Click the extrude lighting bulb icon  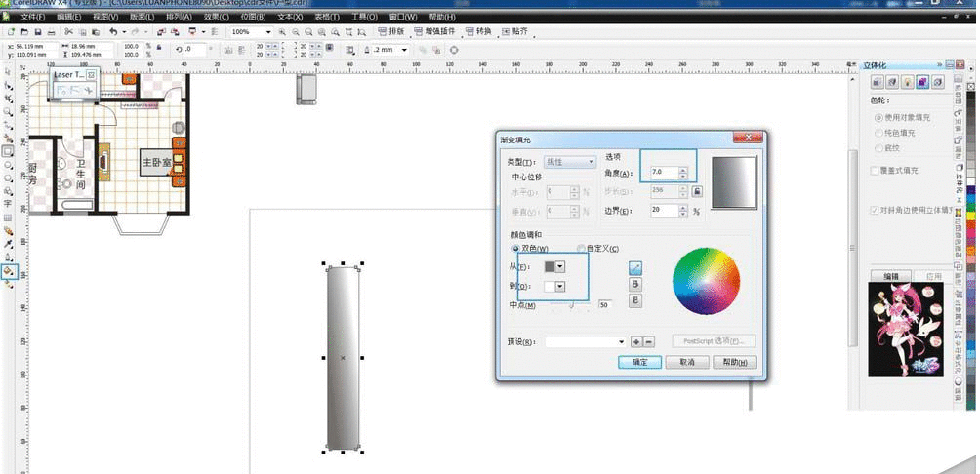908,82
